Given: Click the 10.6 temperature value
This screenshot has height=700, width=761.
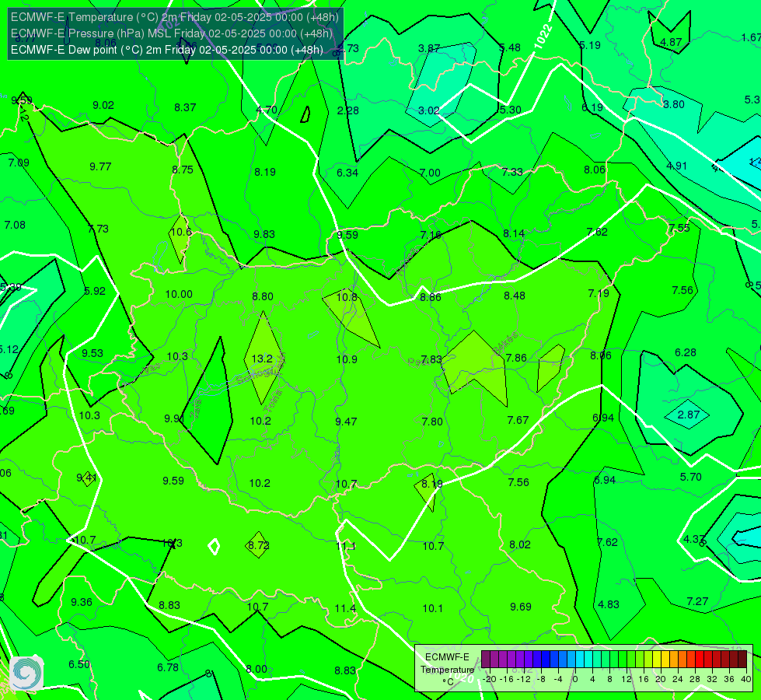Looking at the screenshot, I should point(181,232).
